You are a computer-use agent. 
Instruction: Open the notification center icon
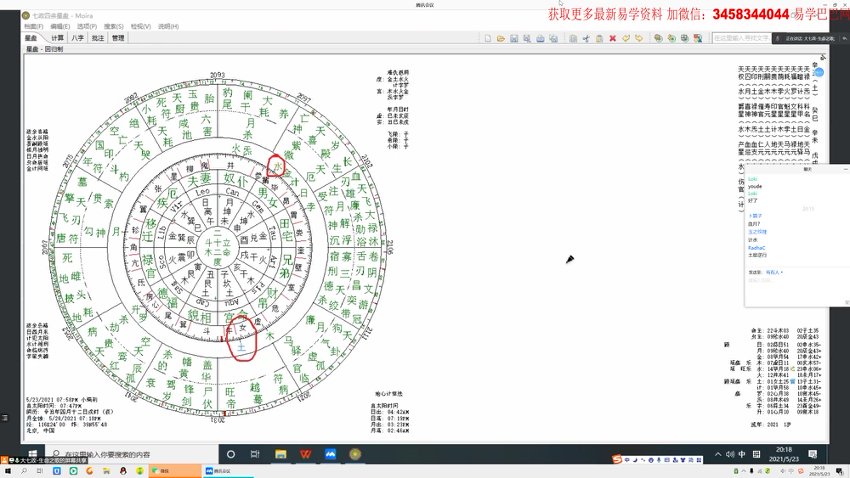click(813, 454)
